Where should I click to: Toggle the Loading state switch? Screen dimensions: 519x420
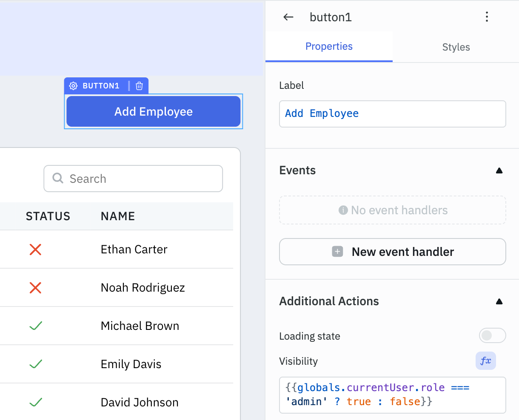click(492, 335)
